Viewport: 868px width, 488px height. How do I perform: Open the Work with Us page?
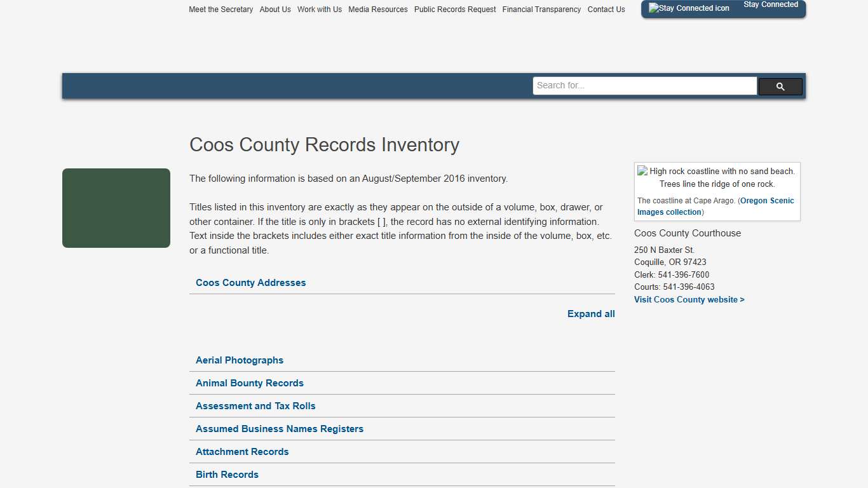320,9
